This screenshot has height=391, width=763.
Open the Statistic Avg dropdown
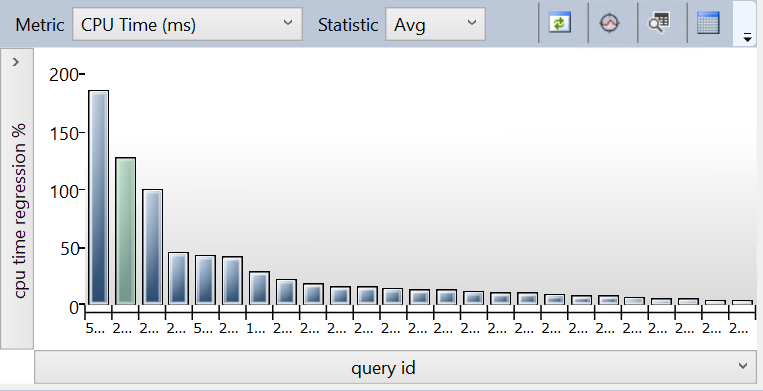tap(435, 24)
